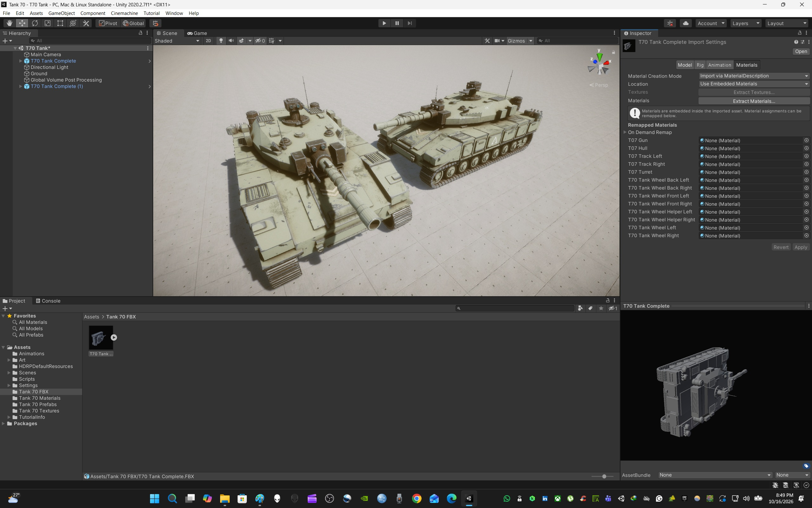
Task: Open the GameObject menu
Action: pyautogui.click(x=62, y=13)
